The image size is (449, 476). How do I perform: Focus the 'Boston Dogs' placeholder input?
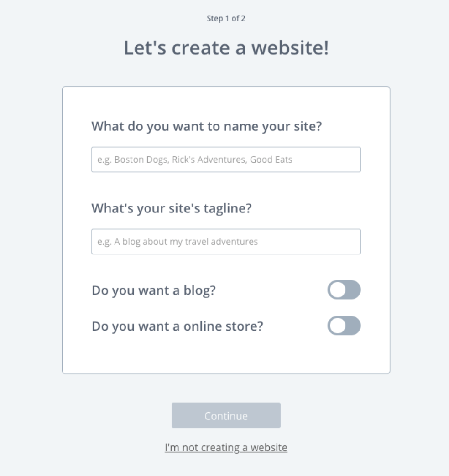(225, 160)
